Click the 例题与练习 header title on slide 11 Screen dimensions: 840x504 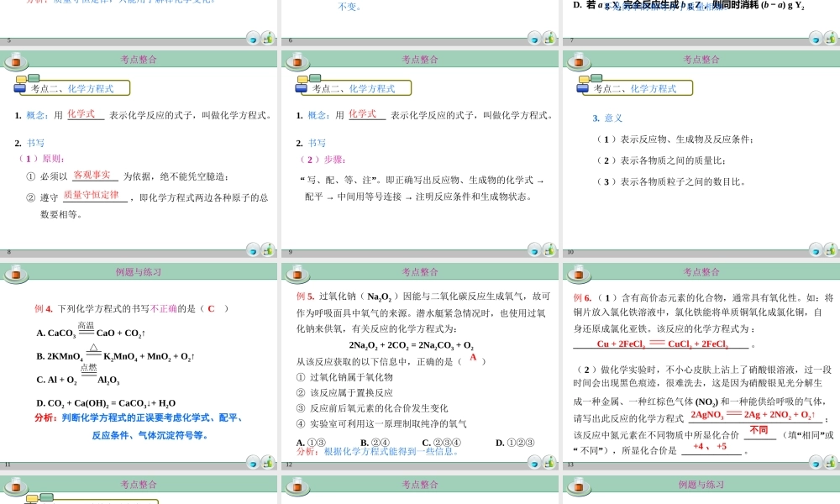click(139, 272)
